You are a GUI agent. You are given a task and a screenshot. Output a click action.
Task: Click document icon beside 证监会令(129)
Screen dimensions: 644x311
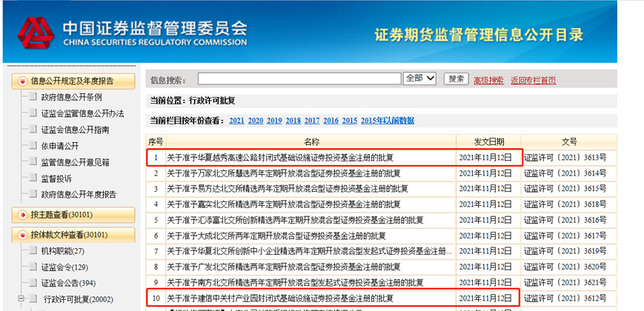click(x=32, y=267)
